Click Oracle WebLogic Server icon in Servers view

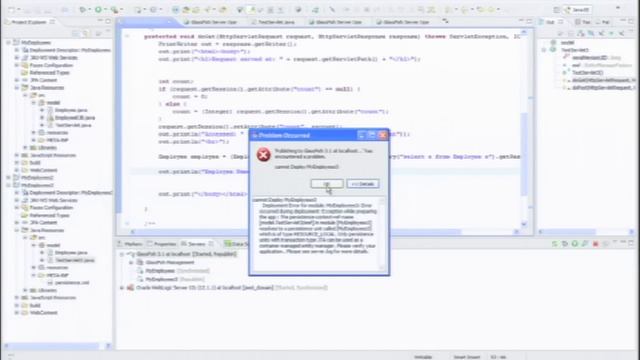[131, 288]
